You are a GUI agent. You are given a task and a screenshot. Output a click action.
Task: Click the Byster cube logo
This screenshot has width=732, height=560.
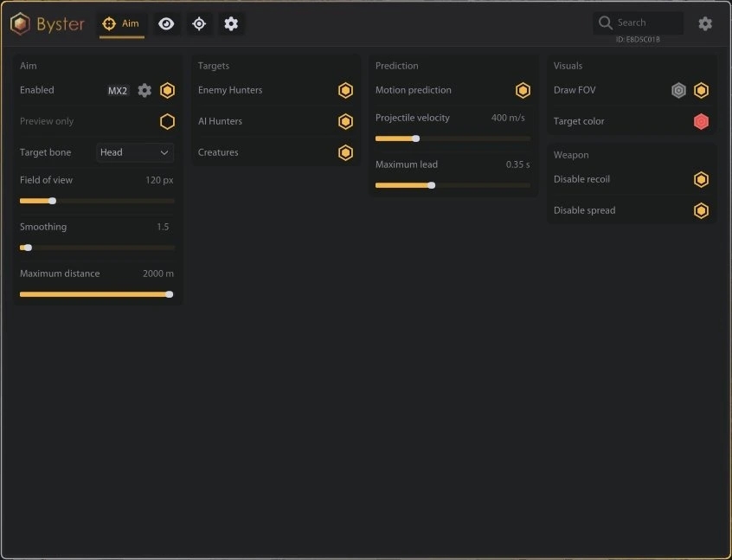pyautogui.click(x=20, y=23)
